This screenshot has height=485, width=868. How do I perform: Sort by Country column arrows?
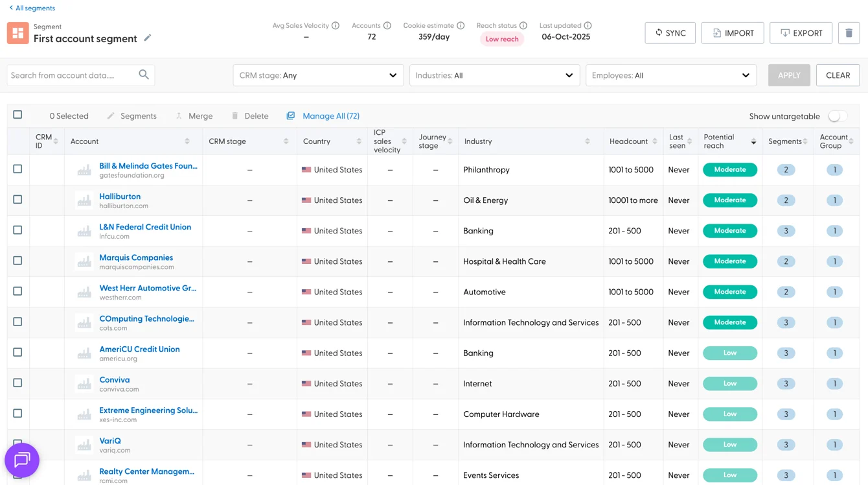[359, 141]
